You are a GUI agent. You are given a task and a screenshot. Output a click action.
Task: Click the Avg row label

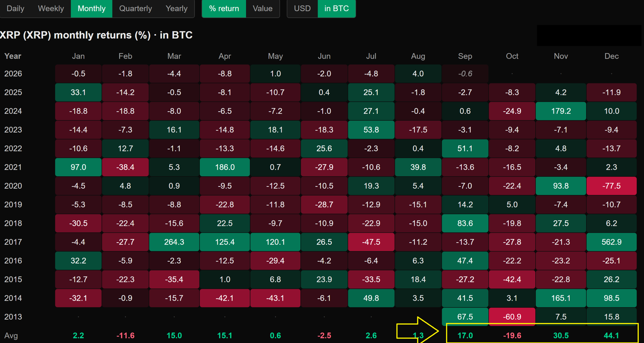point(11,336)
